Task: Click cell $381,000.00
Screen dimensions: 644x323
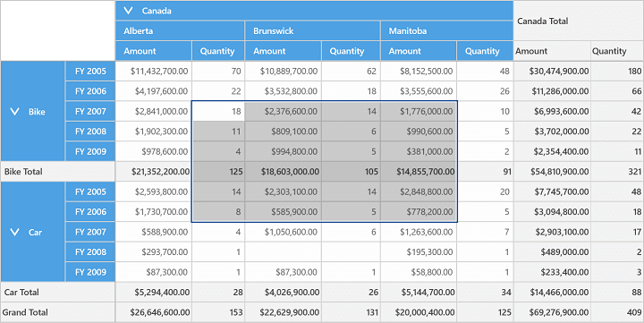Action: click(419, 151)
